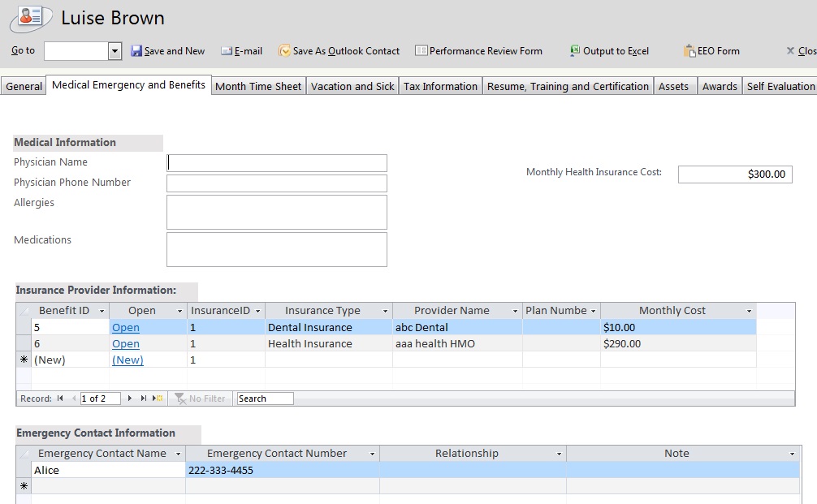Screen dimensions: 817x504
Task: Open Relationship column filter dropdown
Action: 559,454
